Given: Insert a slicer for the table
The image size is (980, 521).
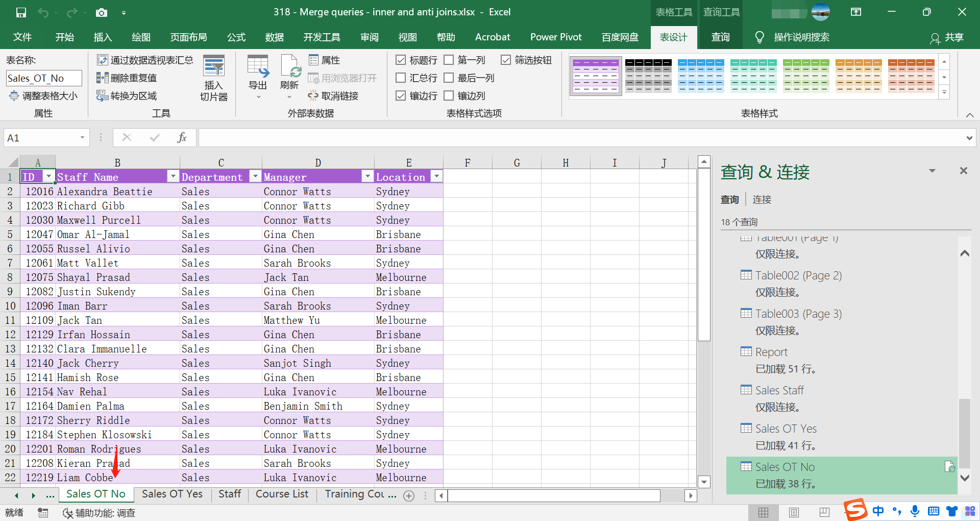Looking at the screenshot, I should click(x=213, y=78).
